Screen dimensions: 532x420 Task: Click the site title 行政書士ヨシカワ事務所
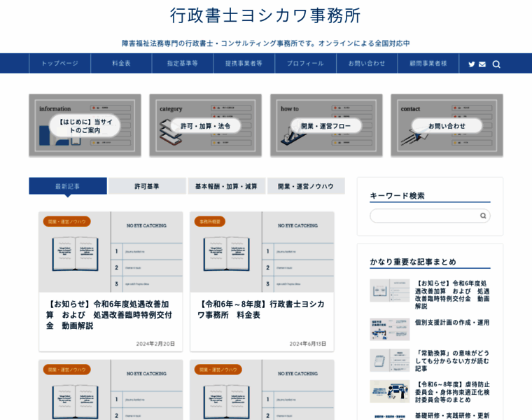[265, 16]
